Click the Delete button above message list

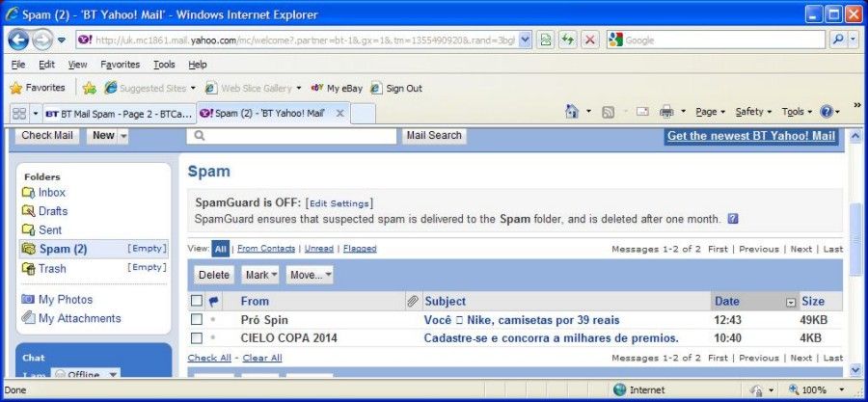214,275
